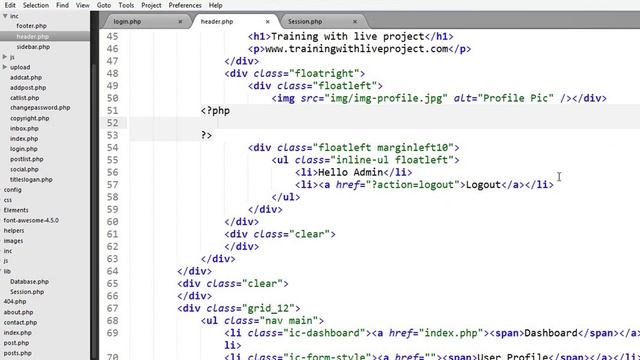640x360 pixels.
Task: Place cursor on empty line 52
Action: 384,123
